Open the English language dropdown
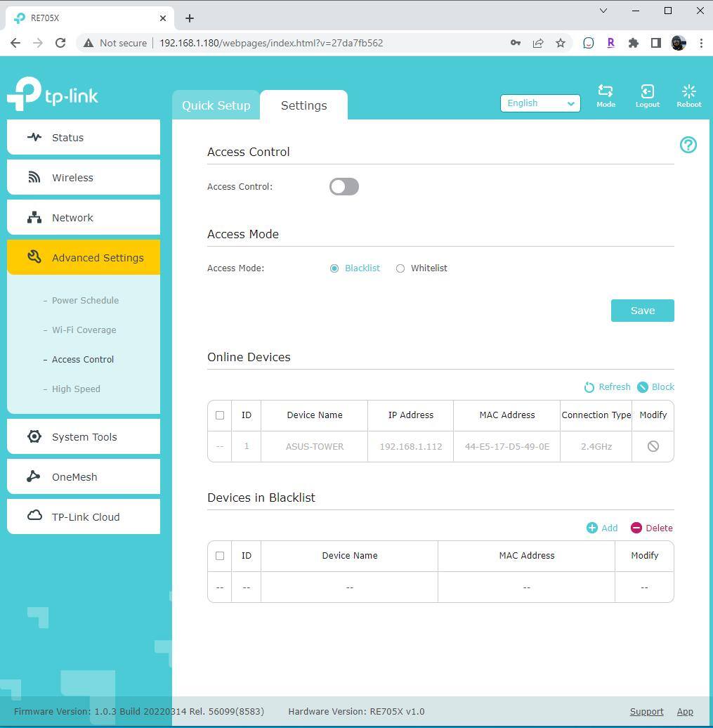This screenshot has height=728, width=713. coord(539,103)
